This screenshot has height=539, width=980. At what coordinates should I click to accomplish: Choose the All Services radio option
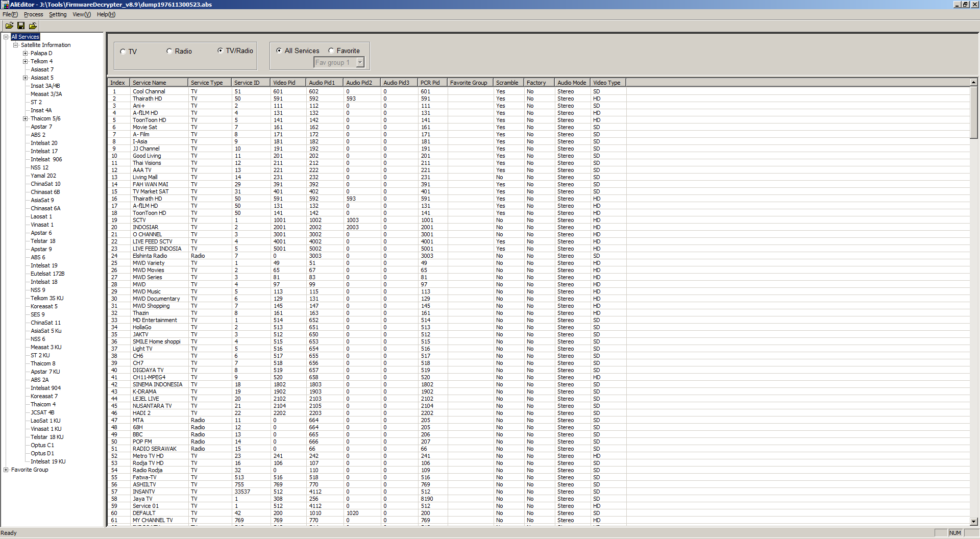coord(279,51)
